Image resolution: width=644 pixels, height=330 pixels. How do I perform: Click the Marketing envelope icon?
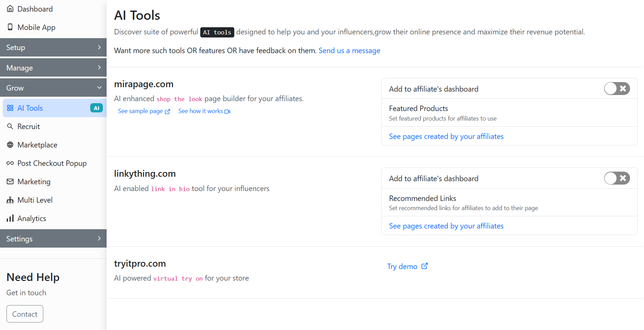(10, 182)
